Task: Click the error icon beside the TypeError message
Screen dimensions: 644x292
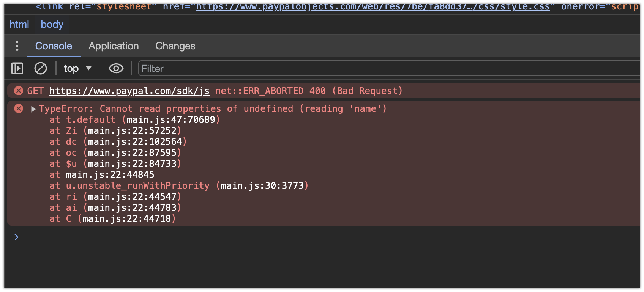Action: tap(18, 108)
